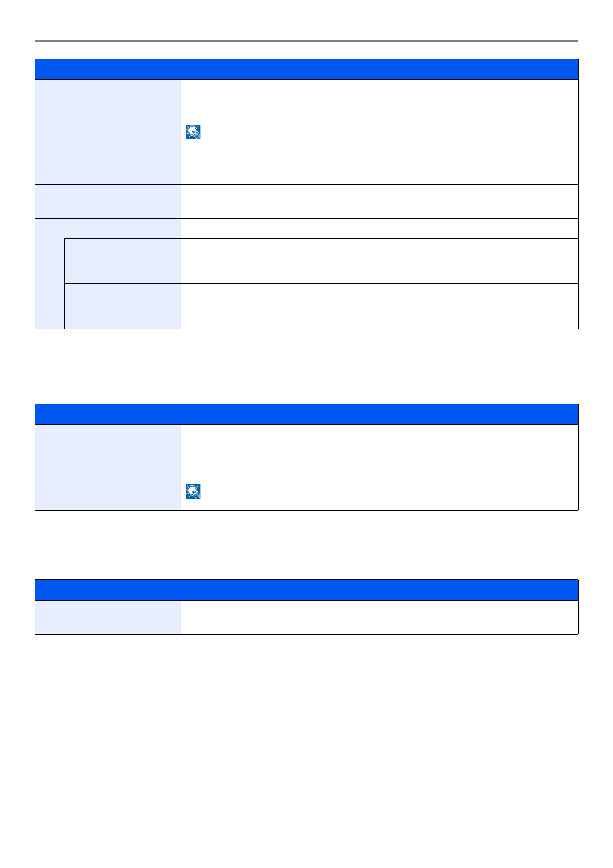Viewport: 613px width, 868px height.
Task: Select the narrow blue header cell of the middle table
Action: (108, 415)
